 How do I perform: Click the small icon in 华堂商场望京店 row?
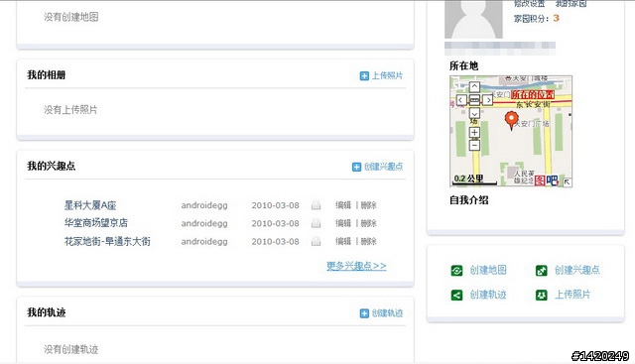[316, 223]
